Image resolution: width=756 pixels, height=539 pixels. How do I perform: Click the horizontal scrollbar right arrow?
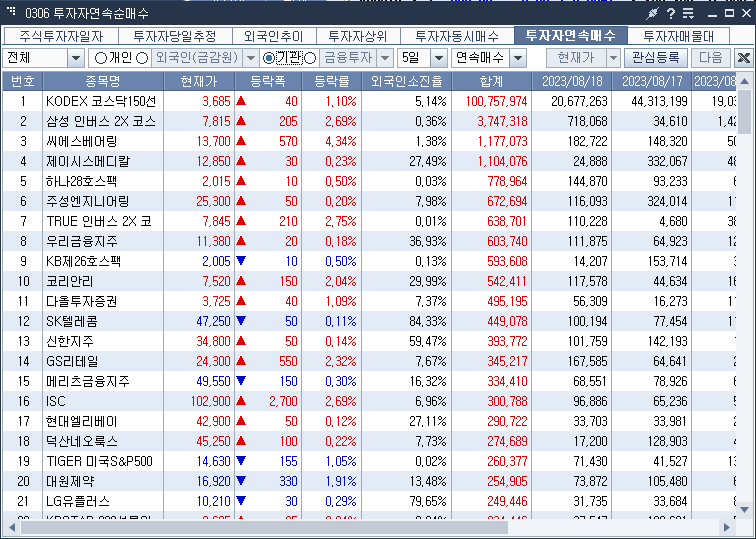click(x=726, y=527)
